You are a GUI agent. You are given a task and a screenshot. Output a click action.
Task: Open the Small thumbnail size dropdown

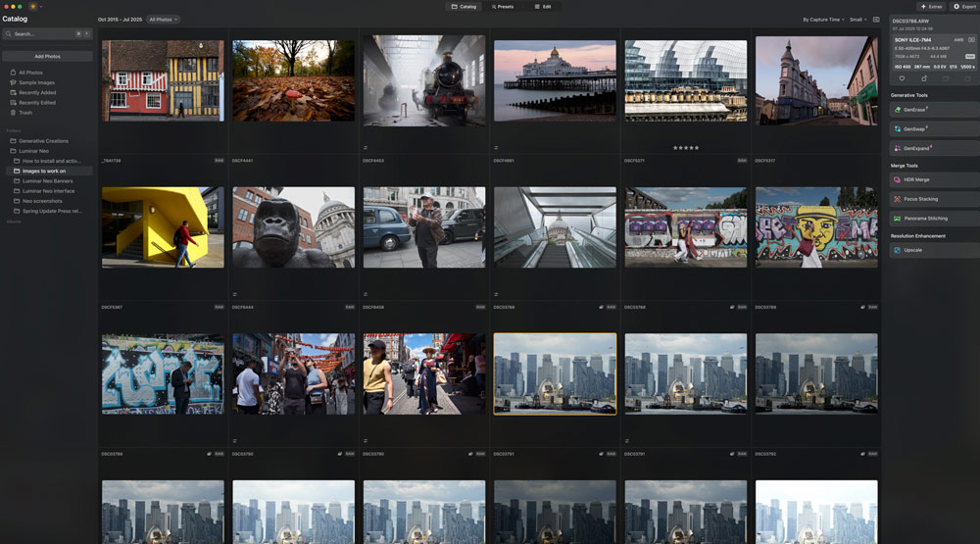point(858,20)
